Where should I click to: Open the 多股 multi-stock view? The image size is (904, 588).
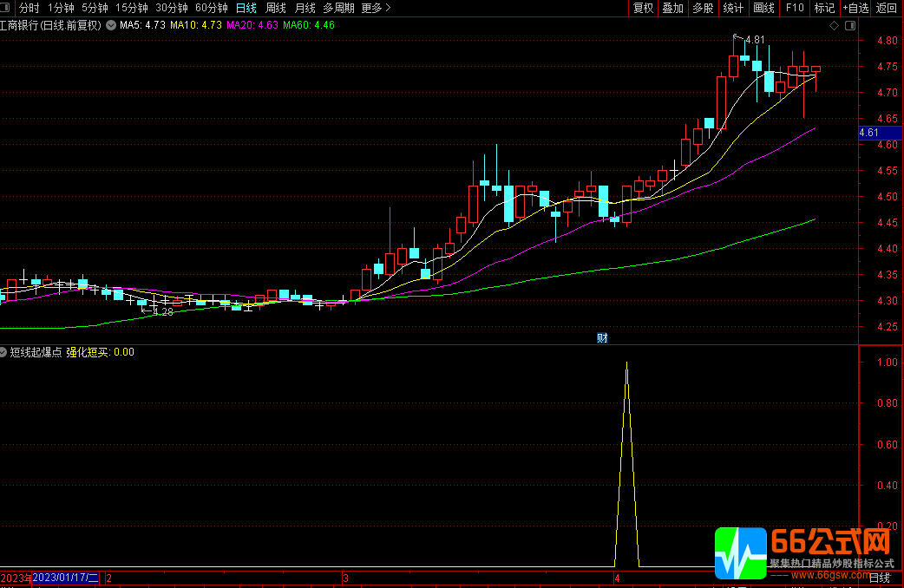click(x=703, y=8)
